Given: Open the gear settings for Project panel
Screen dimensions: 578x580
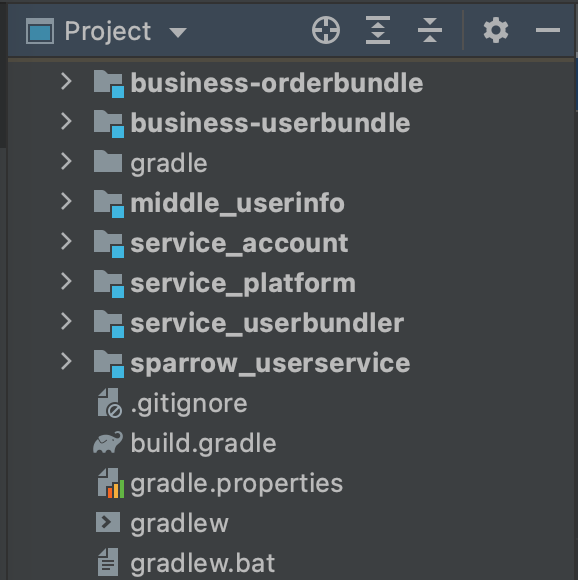Looking at the screenshot, I should pos(496,30).
